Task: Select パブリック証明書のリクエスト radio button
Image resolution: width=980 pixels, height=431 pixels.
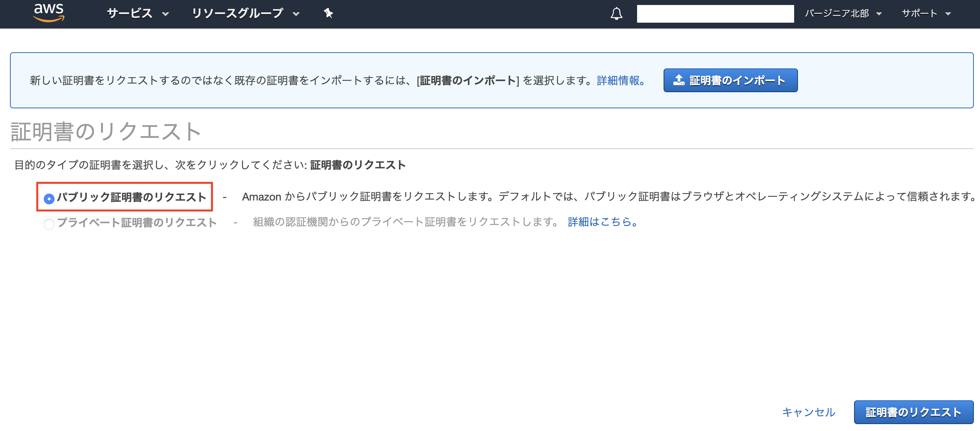Action: pyautogui.click(x=48, y=198)
